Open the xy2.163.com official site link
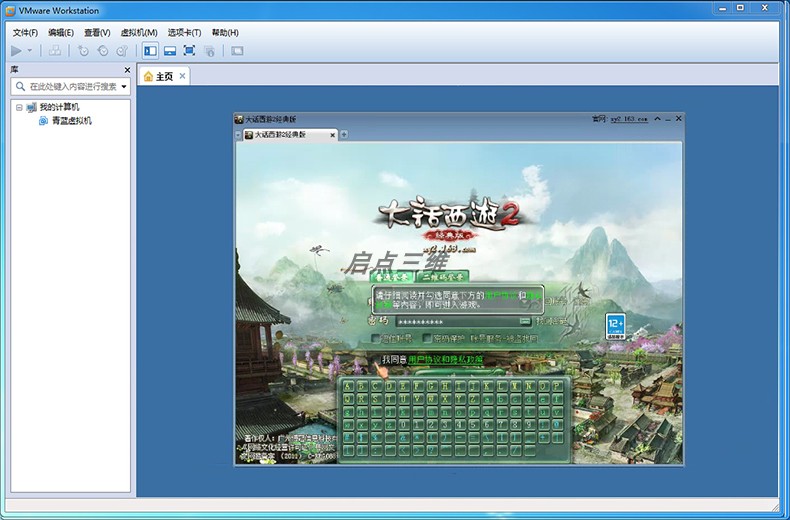 (x=629, y=119)
